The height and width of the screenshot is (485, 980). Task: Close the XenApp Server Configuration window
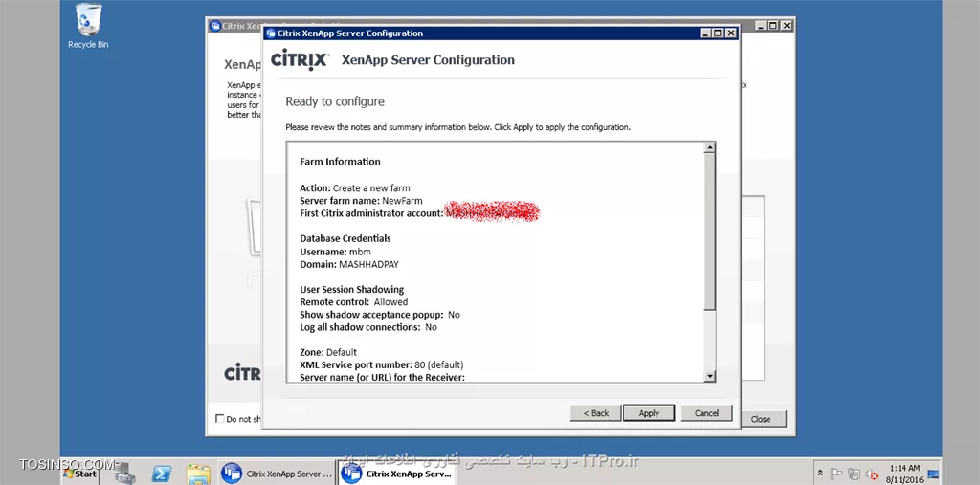click(x=730, y=33)
